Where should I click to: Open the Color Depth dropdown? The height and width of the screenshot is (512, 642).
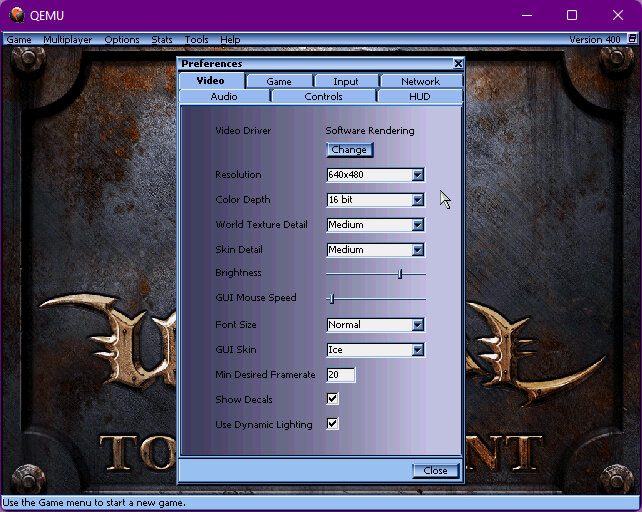tap(417, 200)
